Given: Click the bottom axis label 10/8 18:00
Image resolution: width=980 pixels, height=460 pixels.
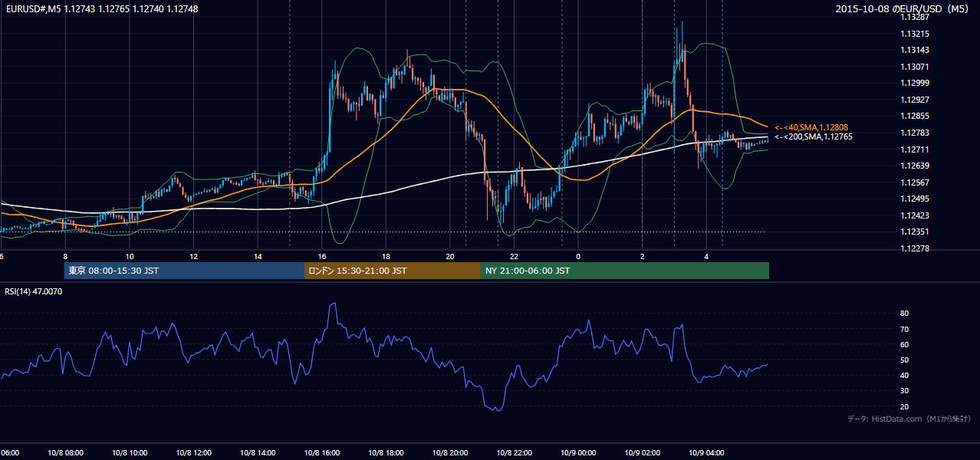Looking at the screenshot, I should click(x=386, y=452).
